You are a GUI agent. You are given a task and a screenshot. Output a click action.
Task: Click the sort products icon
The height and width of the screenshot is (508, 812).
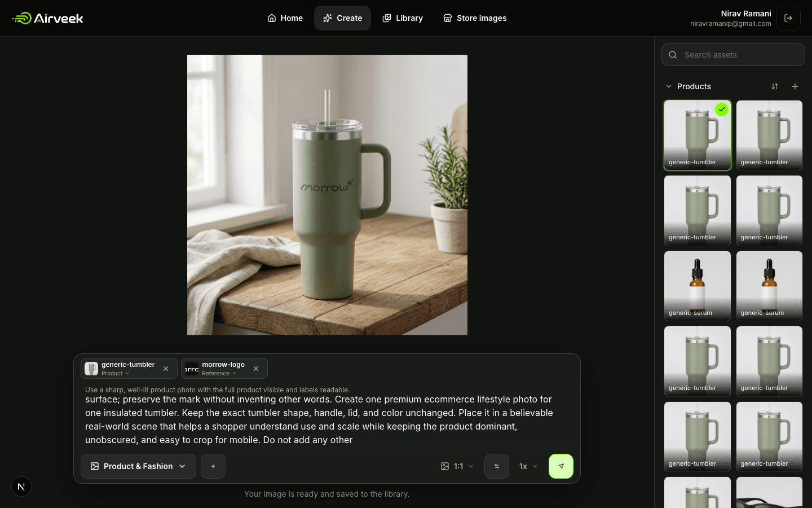(x=775, y=86)
